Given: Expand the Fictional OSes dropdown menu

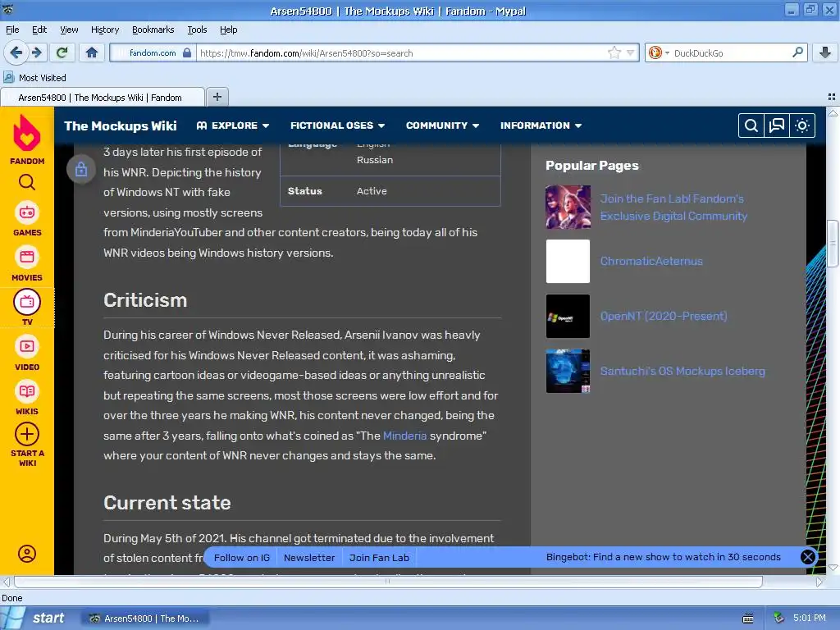Looking at the screenshot, I should pyautogui.click(x=337, y=126).
